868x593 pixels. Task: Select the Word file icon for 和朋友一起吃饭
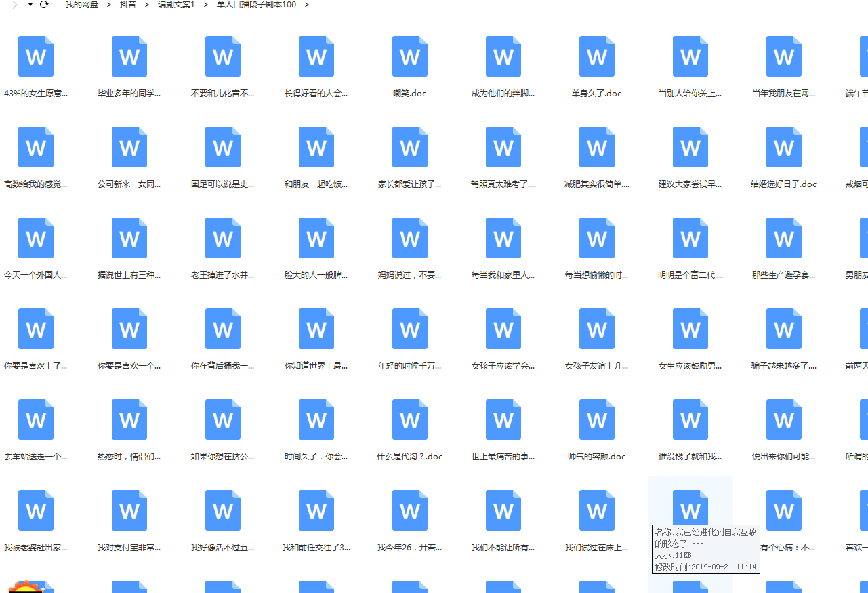pos(316,147)
